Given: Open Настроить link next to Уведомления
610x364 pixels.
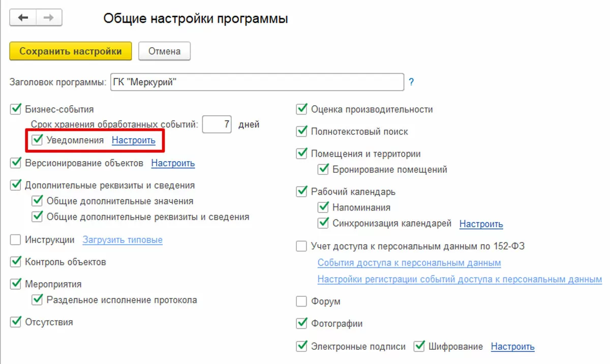Looking at the screenshot, I should click(x=134, y=140).
